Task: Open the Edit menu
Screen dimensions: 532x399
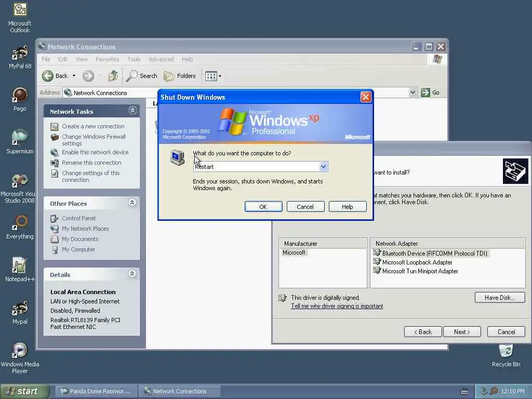Action: coord(63,59)
